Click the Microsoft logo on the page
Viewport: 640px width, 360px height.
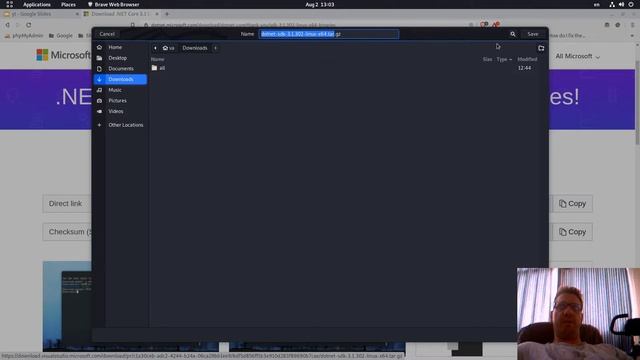(63, 55)
